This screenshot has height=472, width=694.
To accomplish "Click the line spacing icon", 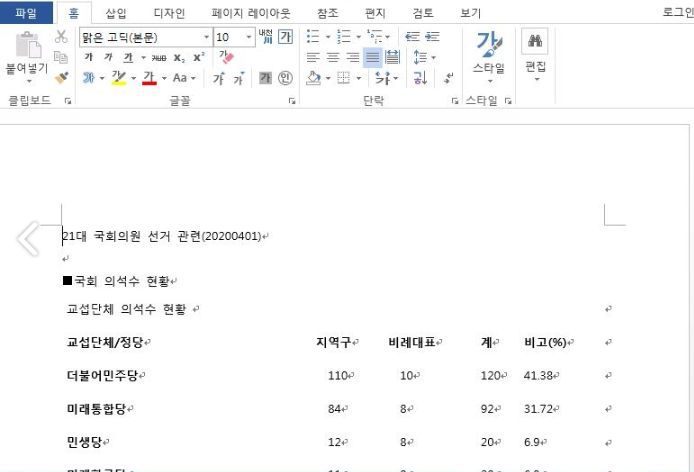I will pyautogui.click(x=420, y=57).
